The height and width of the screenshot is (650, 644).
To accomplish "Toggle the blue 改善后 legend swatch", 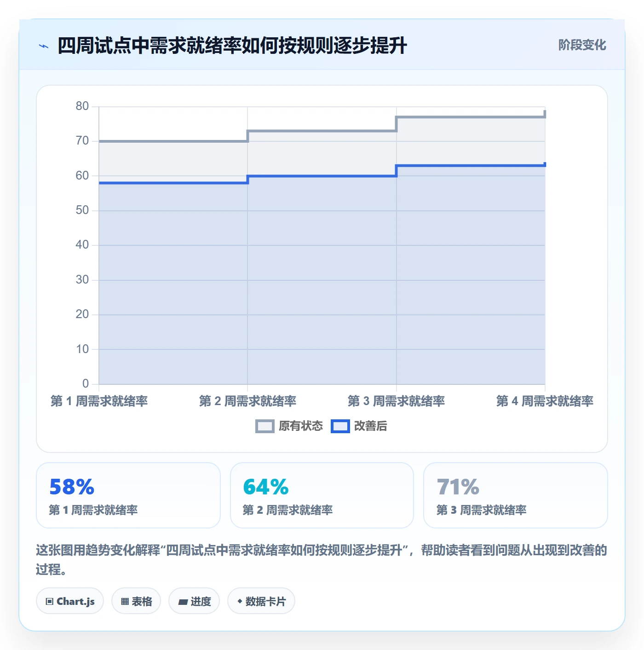I will coord(340,426).
